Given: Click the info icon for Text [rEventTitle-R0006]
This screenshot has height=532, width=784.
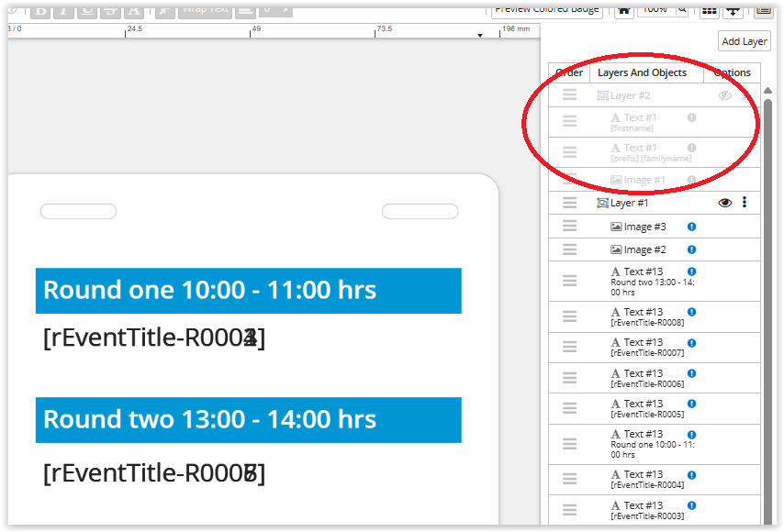Looking at the screenshot, I should 691,373.
